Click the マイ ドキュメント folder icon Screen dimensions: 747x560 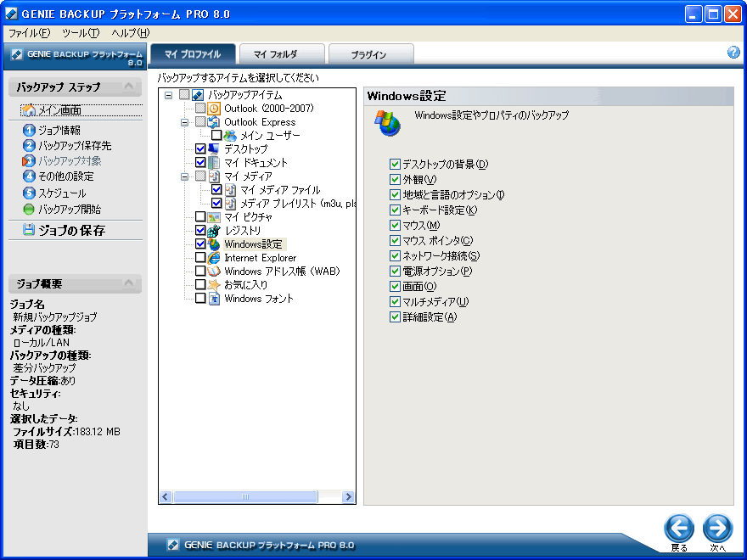(214, 162)
